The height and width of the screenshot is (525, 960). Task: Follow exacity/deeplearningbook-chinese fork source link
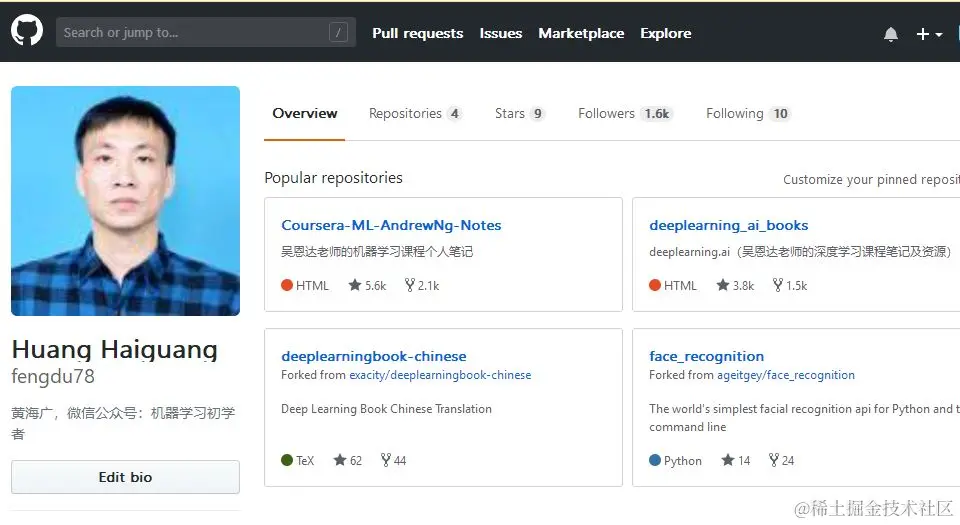[x=440, y=375]
